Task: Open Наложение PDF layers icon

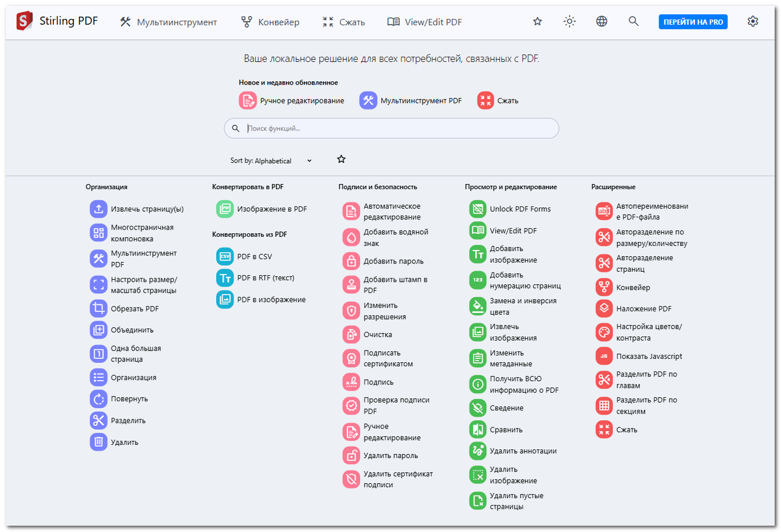Action: pyautogui.click(x=605, y=308)
